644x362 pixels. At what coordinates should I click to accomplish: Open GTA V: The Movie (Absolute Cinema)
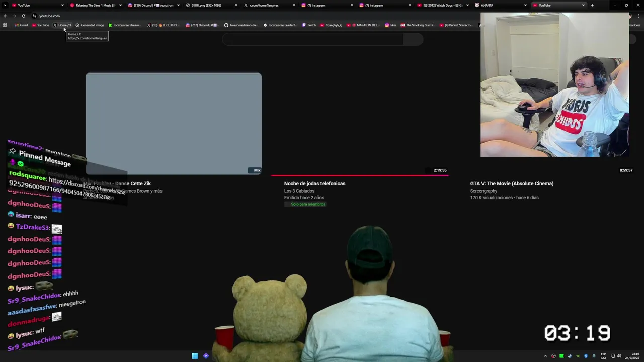(512, 184)
